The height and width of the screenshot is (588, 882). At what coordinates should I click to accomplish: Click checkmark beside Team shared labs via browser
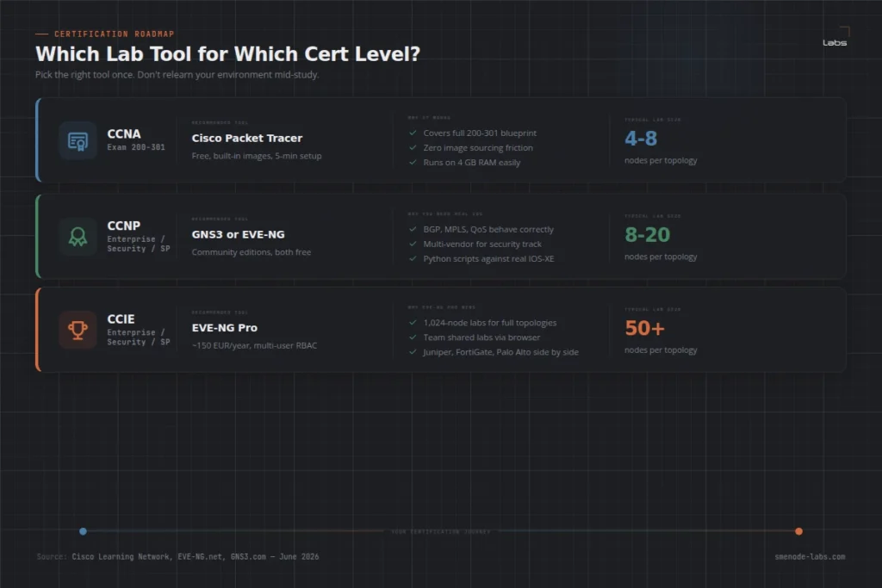(413, 337)
